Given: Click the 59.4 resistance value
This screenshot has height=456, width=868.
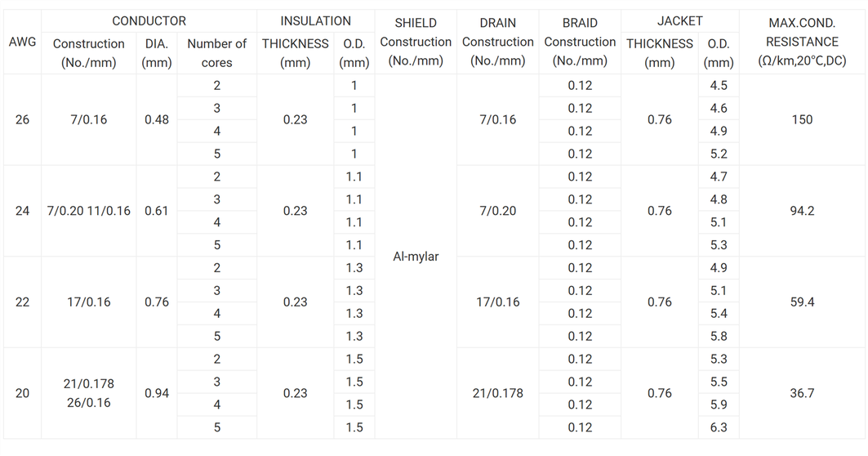Looking at the screenshot, I should 802,302.
